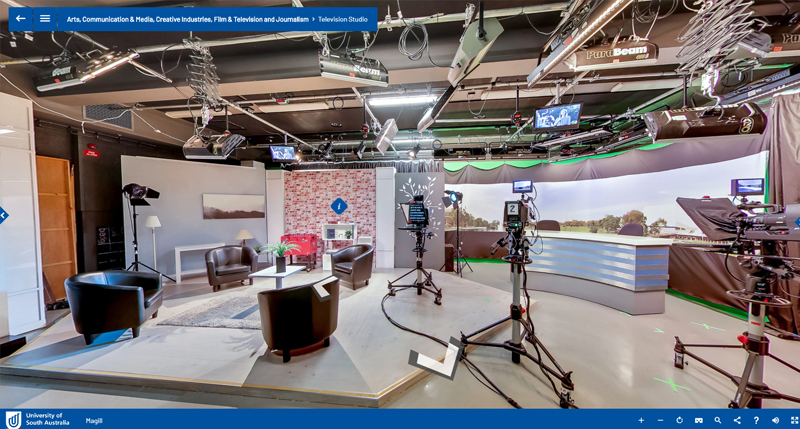
Task: Open search with the magnifier icon
Action: point(718,420)
